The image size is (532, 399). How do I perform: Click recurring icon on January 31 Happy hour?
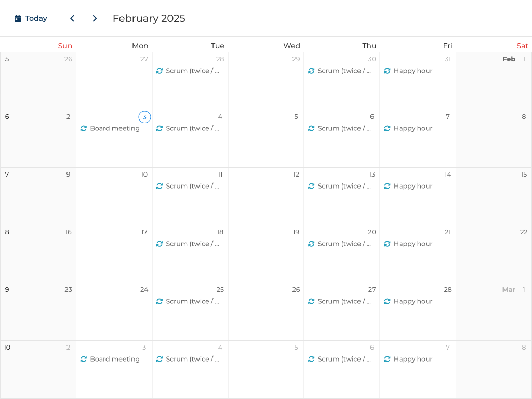pos(387,71)
